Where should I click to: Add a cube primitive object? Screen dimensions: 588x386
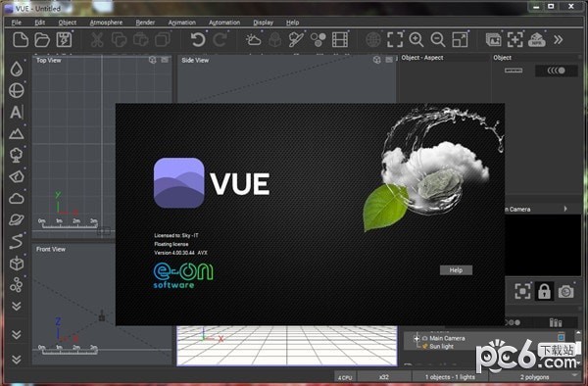coord(16,264)
